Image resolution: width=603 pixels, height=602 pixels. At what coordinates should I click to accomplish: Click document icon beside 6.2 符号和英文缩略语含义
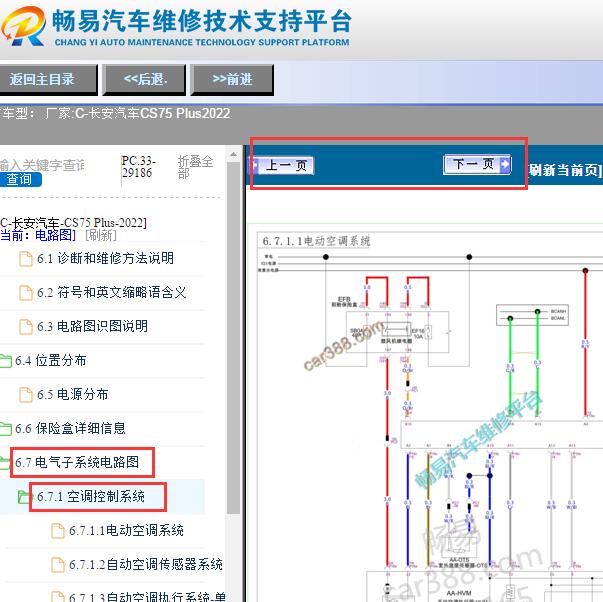coord(26,293)
